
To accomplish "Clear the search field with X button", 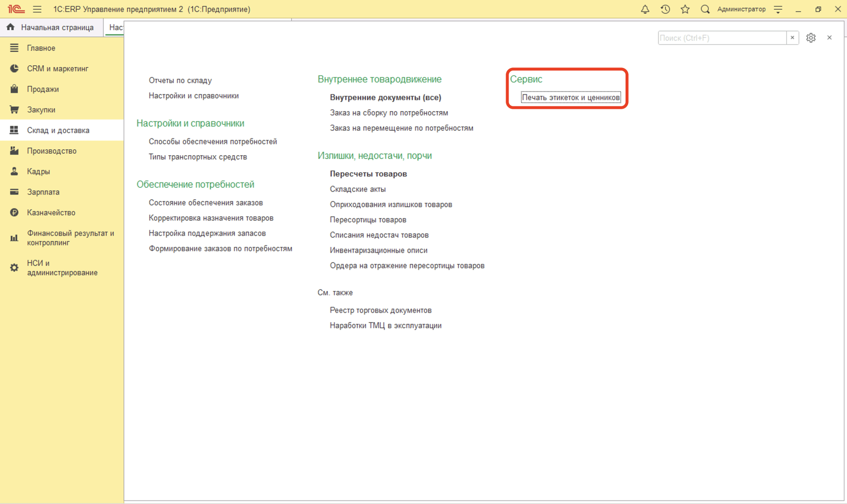I will tap(792, 38).
